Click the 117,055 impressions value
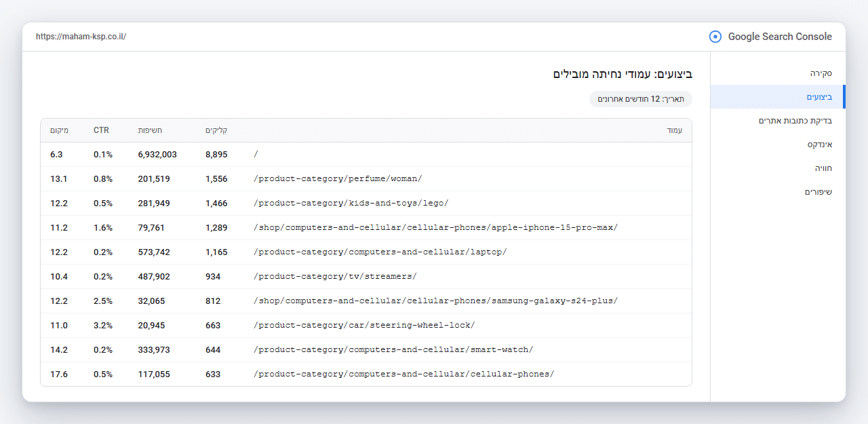The image size is (868, 424). [x=154, y=374]
